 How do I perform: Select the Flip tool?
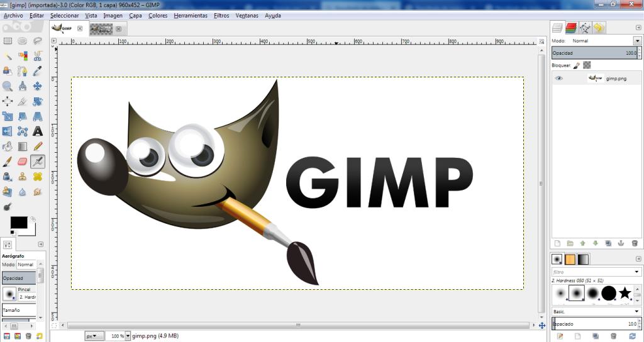(x=8, y=131)
